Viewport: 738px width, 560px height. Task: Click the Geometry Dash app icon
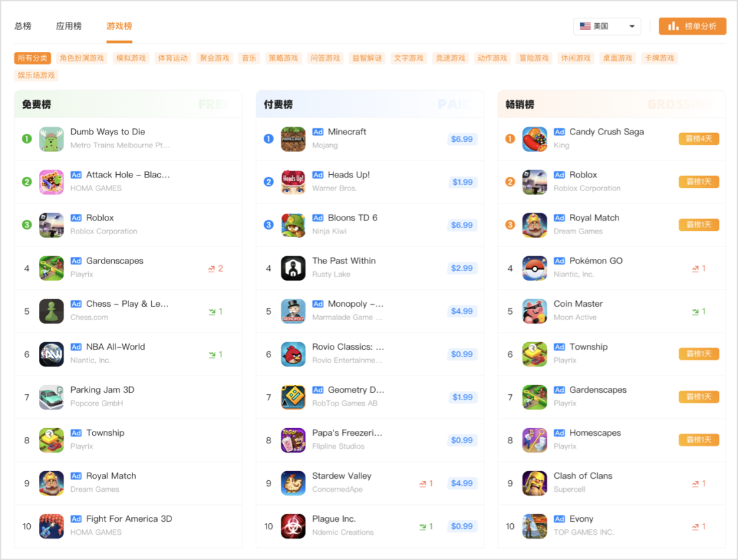[293, 397]
